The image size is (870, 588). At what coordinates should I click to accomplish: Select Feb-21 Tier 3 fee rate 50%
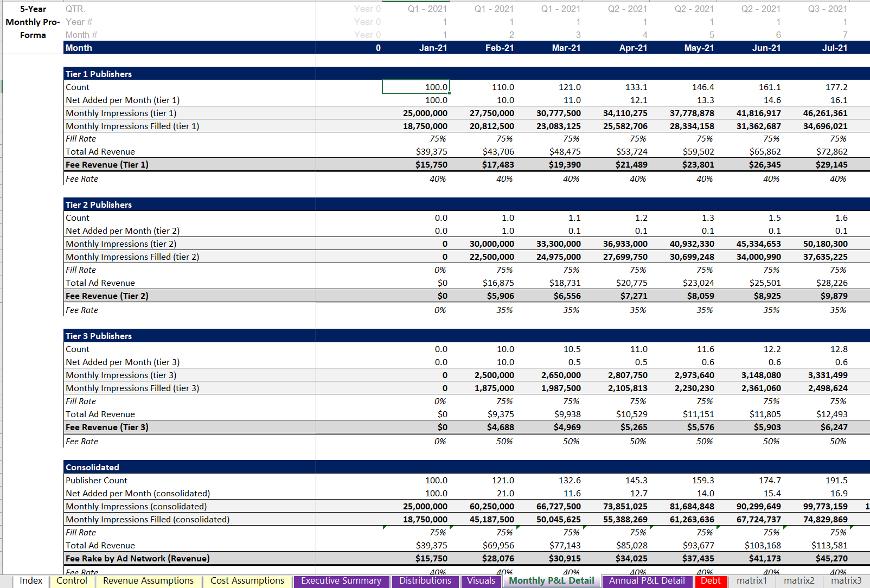pos(483,441)
